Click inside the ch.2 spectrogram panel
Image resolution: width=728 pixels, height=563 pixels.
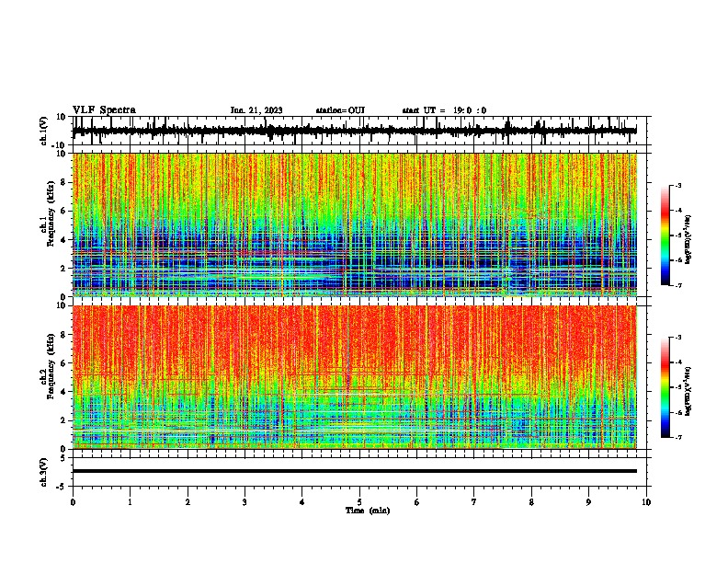tap(354, 377)
